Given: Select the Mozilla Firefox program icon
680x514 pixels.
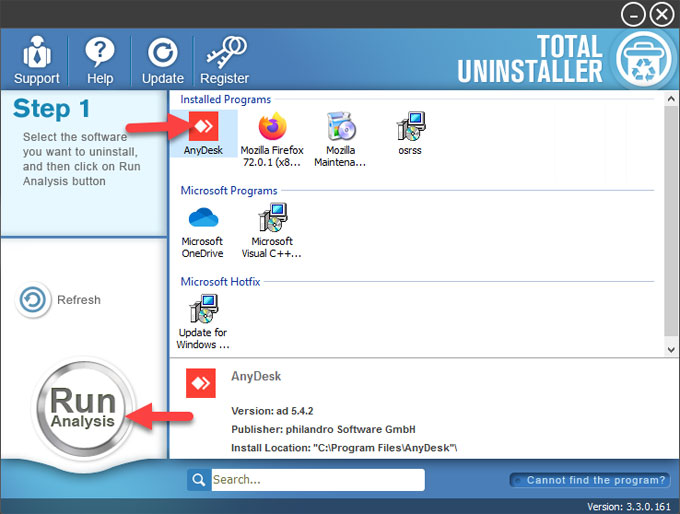Looking at the screenshot, I should pos(272,140).
